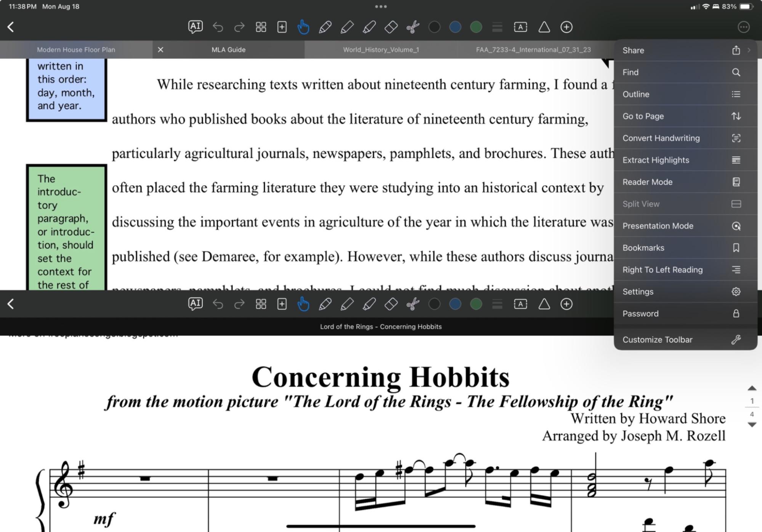The width and height of the screenshot is (762, 532).
Task: Jump to previous page with up arrow
Action: coord(752,388)
